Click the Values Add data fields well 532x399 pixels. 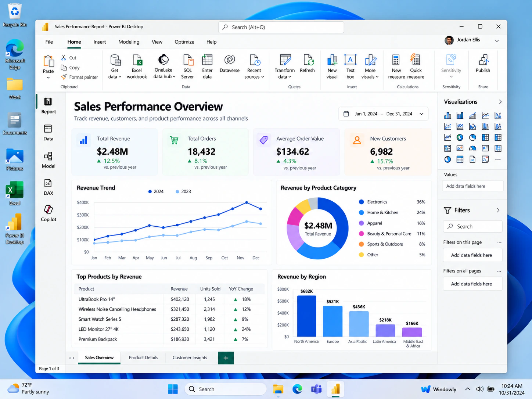pyautogui.click(x=472, y=186)
